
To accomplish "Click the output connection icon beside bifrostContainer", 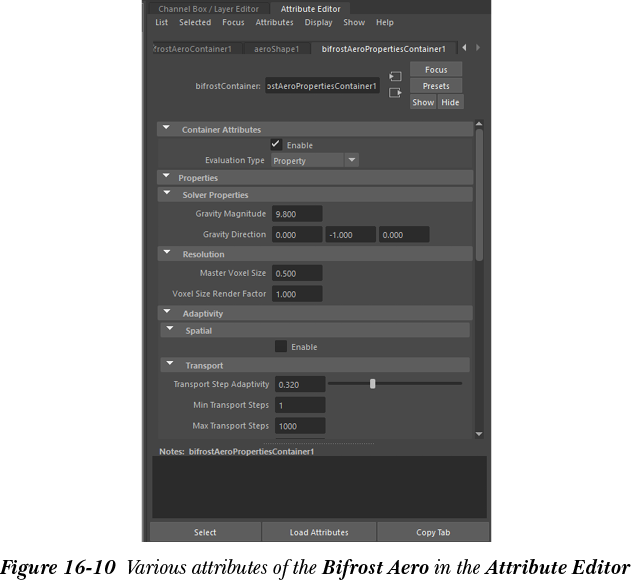I will point(395,93).
